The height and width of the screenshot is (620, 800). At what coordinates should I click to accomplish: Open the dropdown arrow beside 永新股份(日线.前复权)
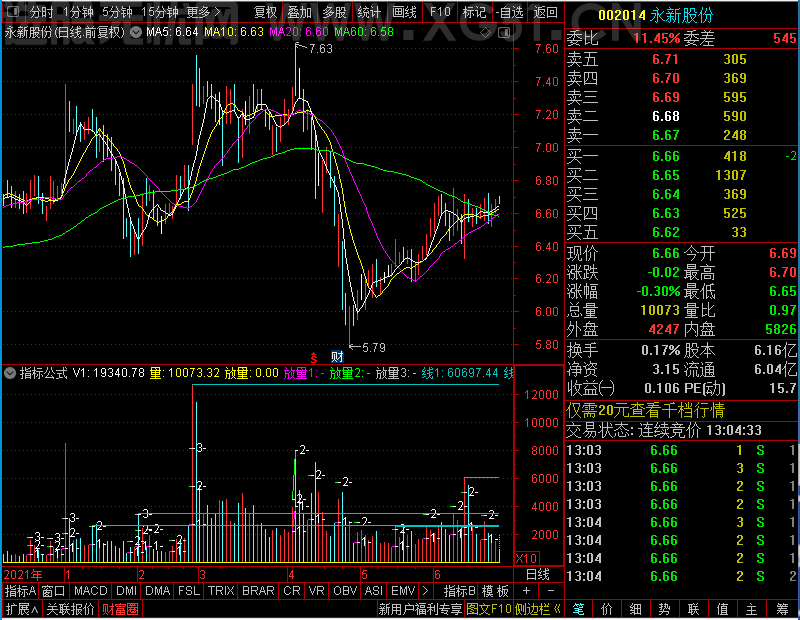click(136, 33)
